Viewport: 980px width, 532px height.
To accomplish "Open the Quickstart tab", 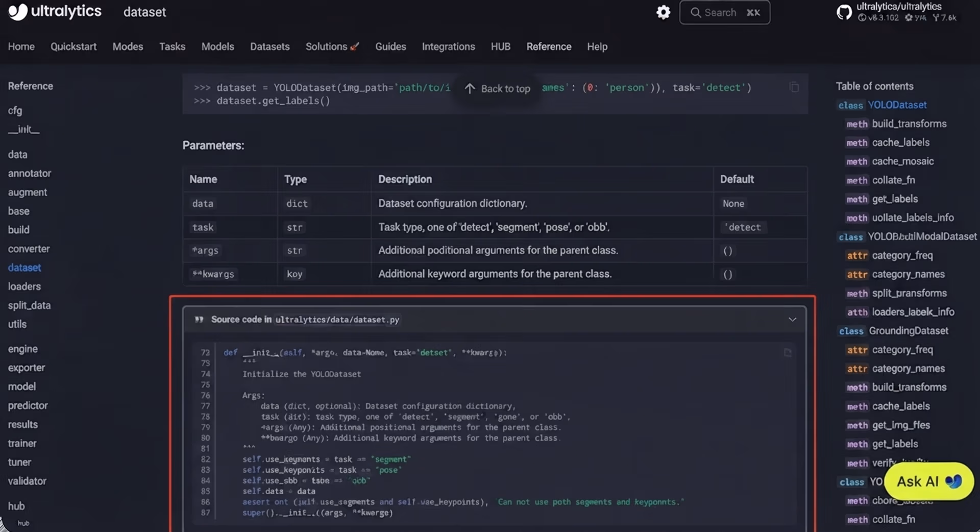I will [x=73, y=46].
